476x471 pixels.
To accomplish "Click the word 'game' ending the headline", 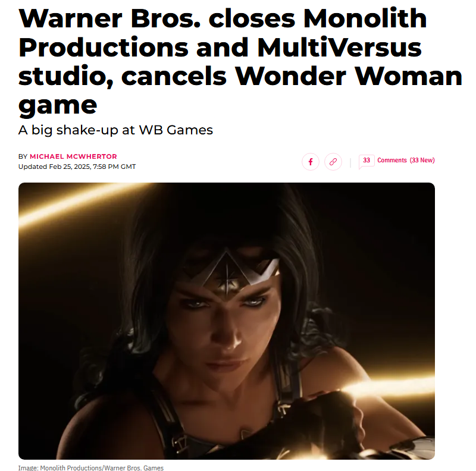I will click(x=58, y=106).
